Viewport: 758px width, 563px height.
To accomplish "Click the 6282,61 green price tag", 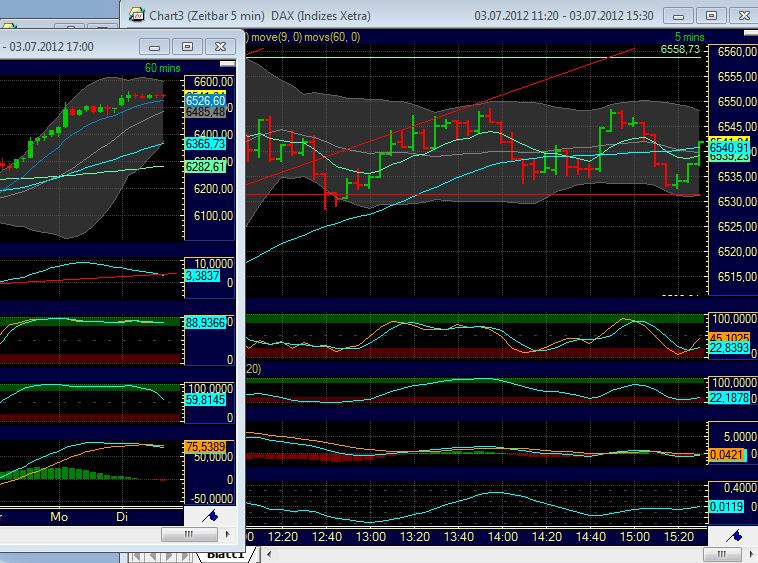I will (x=205, y=167).
